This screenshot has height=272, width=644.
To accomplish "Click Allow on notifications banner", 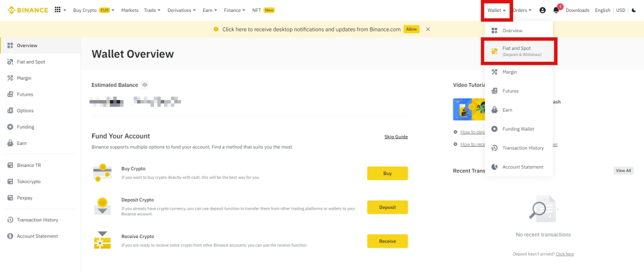I will pos(411,29).
